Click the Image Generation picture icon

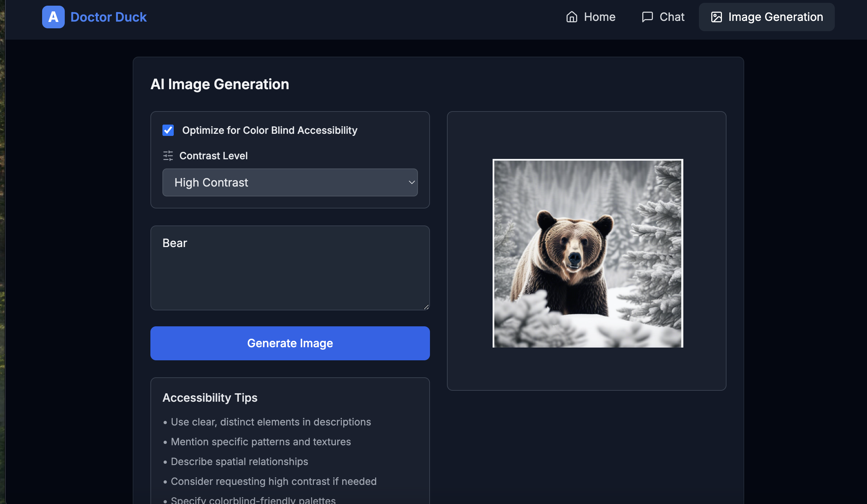716,17
